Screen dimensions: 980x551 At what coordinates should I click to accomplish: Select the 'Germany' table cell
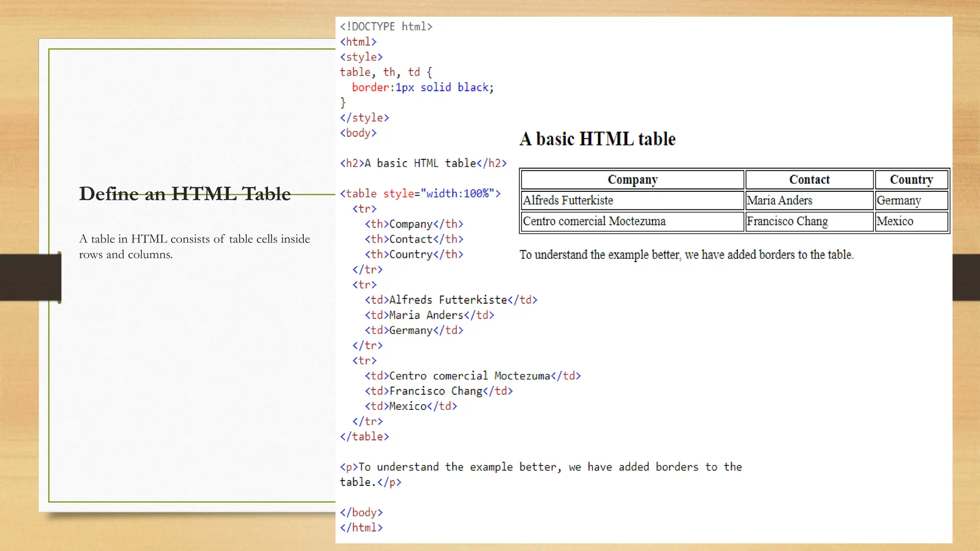coord(912,200)
